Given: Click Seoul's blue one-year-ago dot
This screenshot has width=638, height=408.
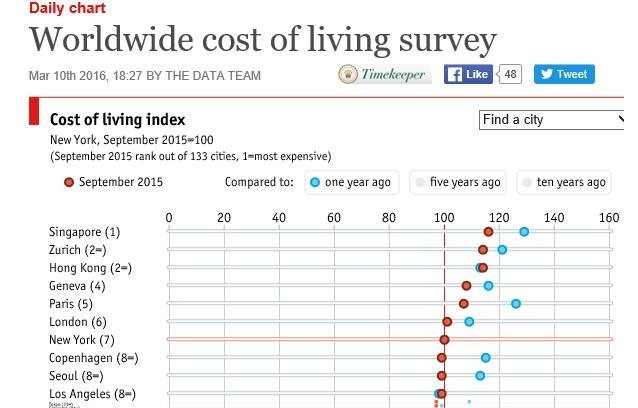Looking at the screenshot, I should click(480, 376).
